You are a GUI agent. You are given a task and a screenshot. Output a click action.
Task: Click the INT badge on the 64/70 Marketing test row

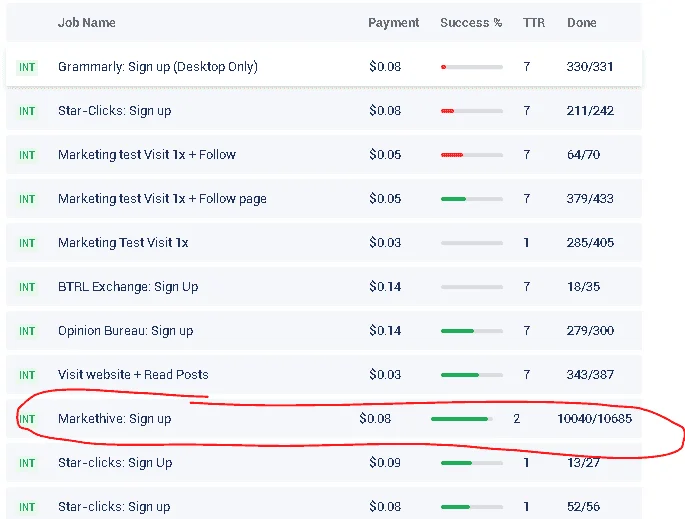click(27, 155)
